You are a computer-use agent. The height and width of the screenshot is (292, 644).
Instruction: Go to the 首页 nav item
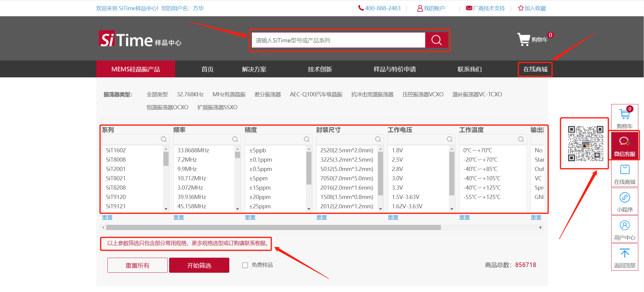207,69
